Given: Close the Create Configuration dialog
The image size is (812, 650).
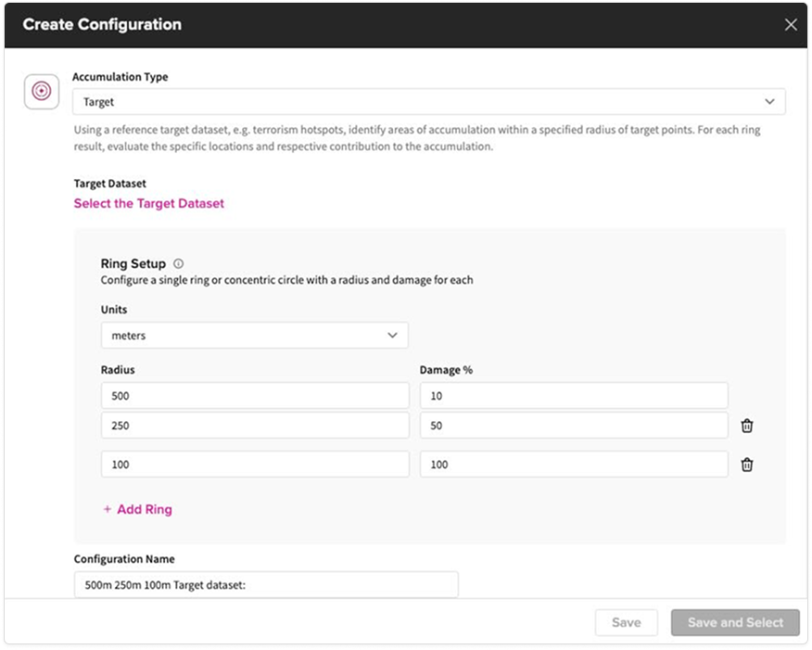Looking at the screenshot, I should [x=791, y=25].
